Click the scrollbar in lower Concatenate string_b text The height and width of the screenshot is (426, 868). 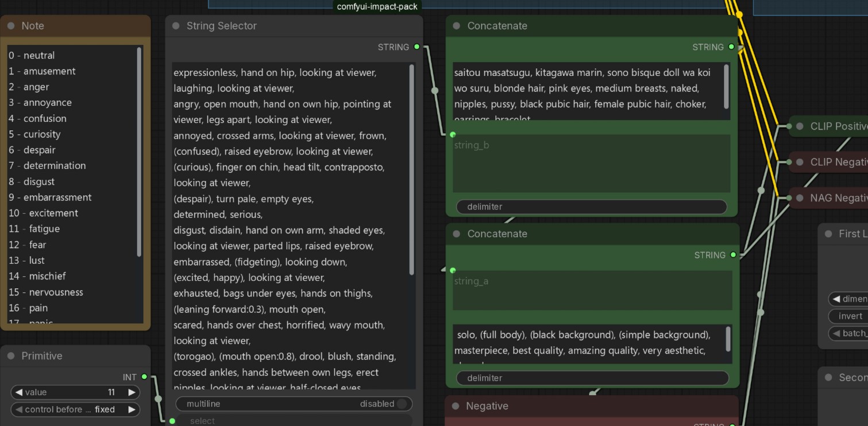click(x=728, y=339)
